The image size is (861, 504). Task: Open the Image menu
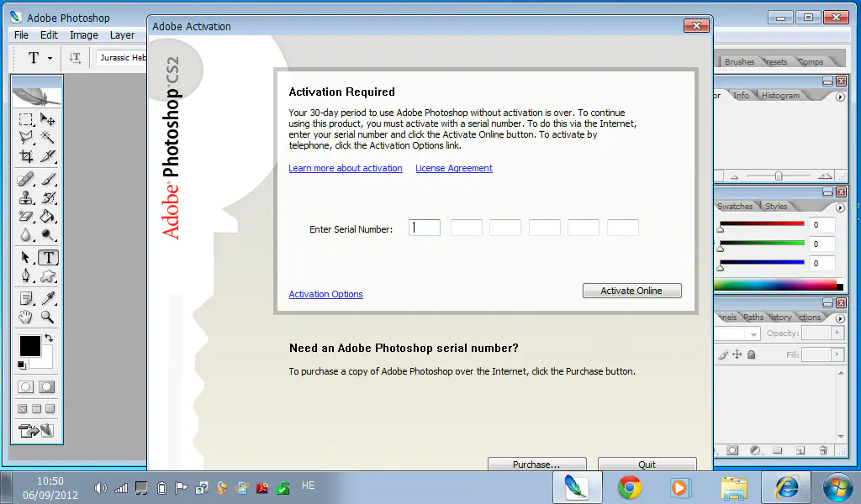[83, 35]
